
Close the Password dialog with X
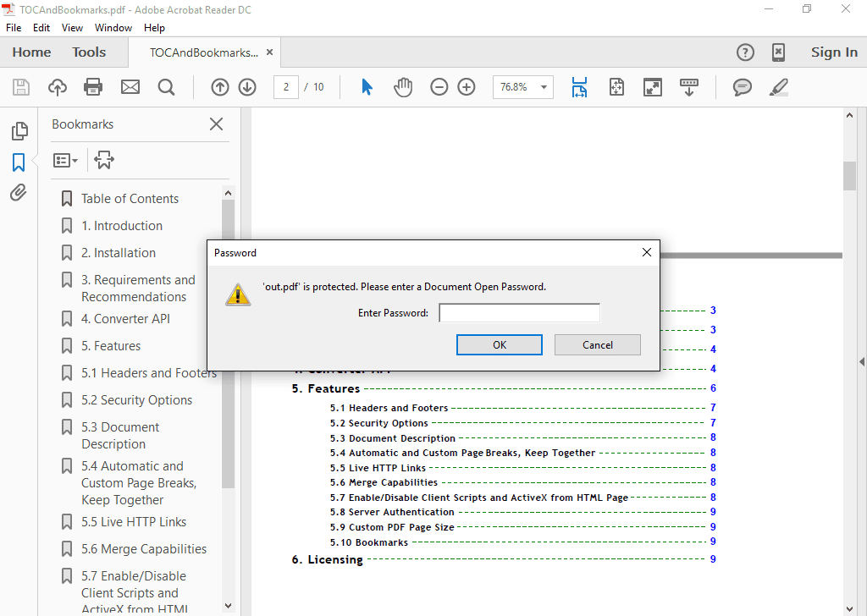(646, 252)
